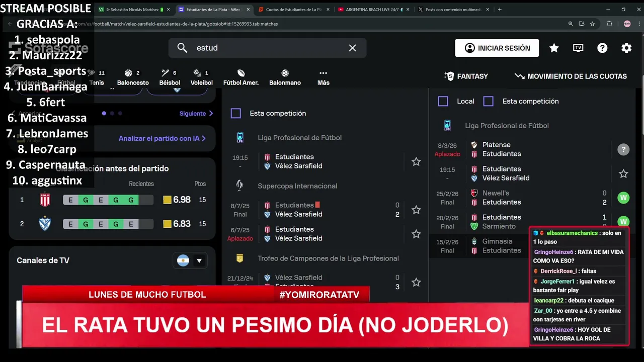The image size is (644, 362).
Task: Click Analizar el partido con IA
Action: (163, 138)
